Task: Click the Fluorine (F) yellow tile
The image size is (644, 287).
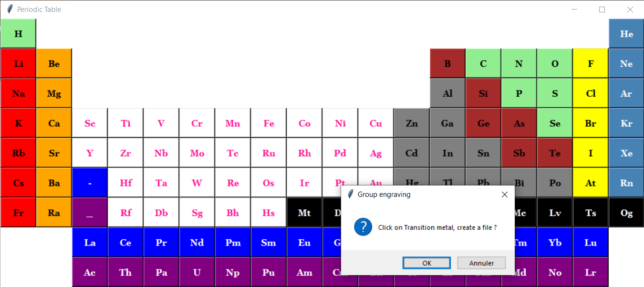Action: click(591, 63)
